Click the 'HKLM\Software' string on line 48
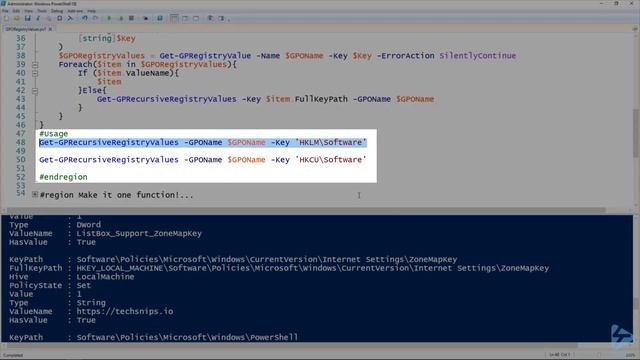This screenshot has width=640, height=360. pos(331,142)
